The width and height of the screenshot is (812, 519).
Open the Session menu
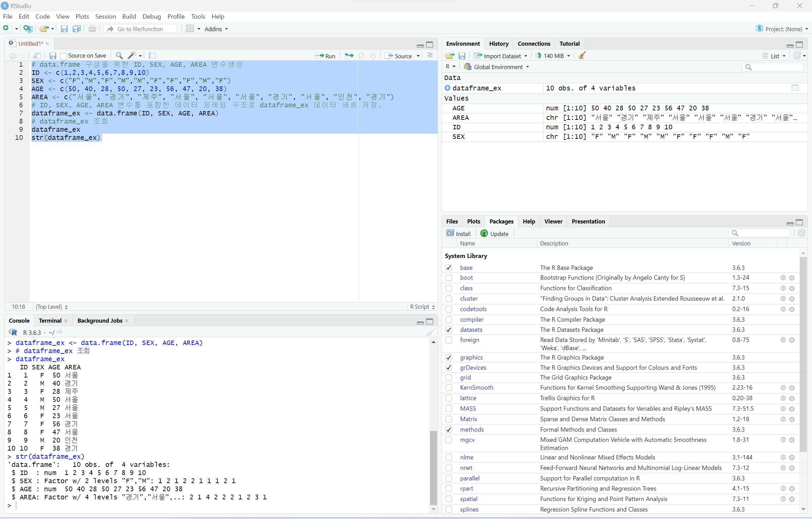click(105, 17)
